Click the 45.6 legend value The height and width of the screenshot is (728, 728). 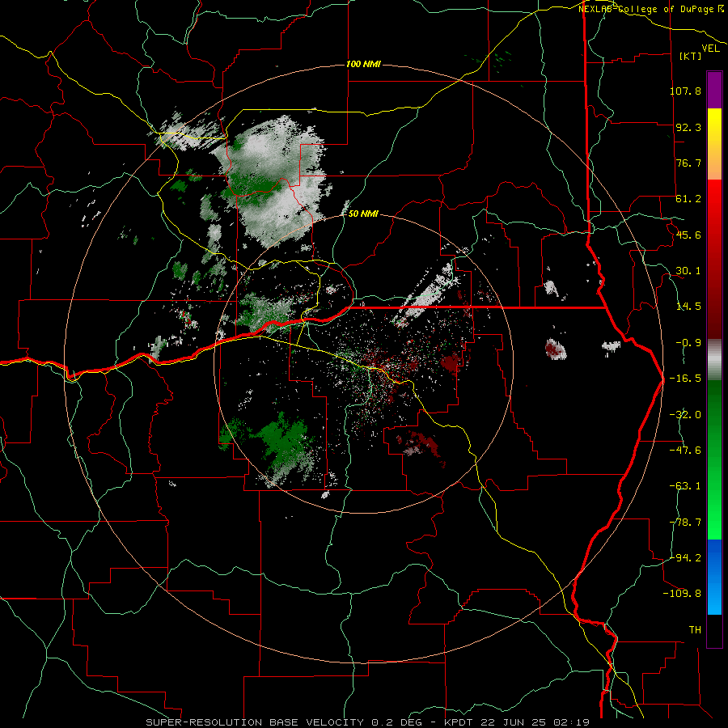pyautogui.click(x=688, y=235)
